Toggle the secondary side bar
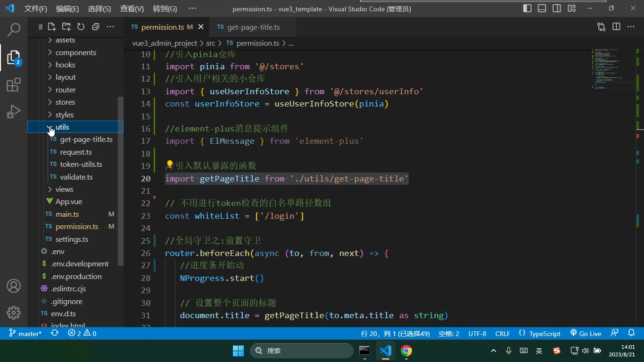The height and width of the screenshot is (362, 644). click(557, 8)
